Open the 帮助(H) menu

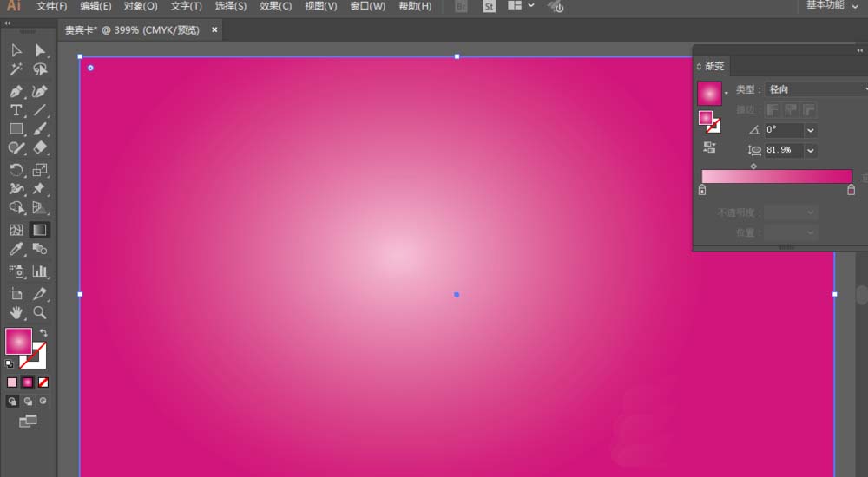point(415,6)
